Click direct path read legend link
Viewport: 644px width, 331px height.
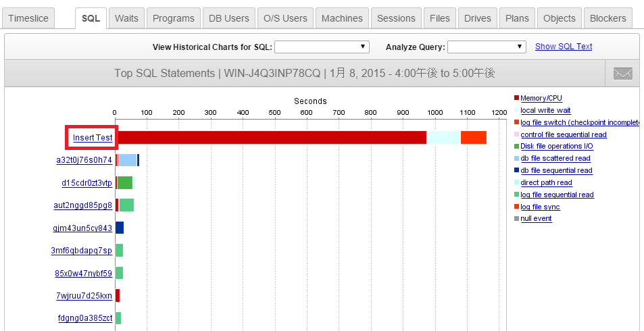(546, 183)
